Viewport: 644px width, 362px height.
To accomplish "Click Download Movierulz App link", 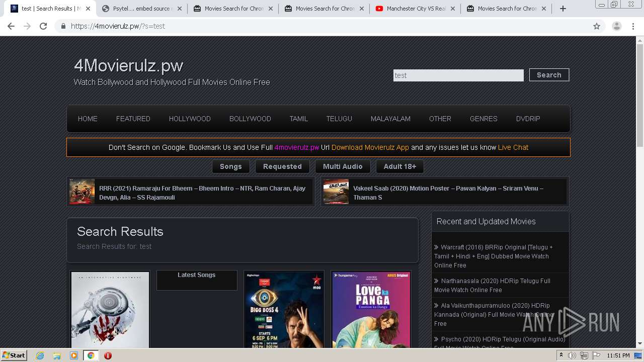I will [x=370, y=147].
